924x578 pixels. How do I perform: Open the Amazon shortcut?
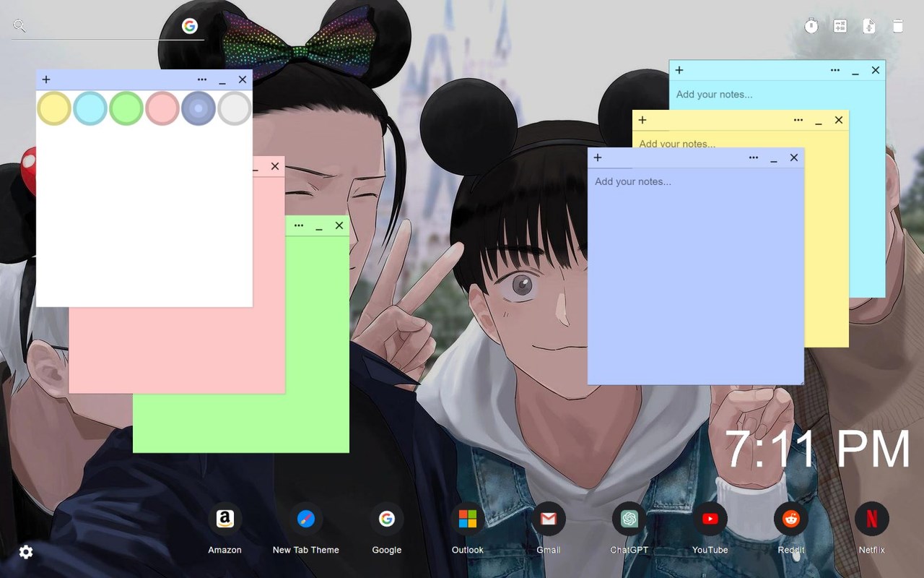tap(225, 519)
